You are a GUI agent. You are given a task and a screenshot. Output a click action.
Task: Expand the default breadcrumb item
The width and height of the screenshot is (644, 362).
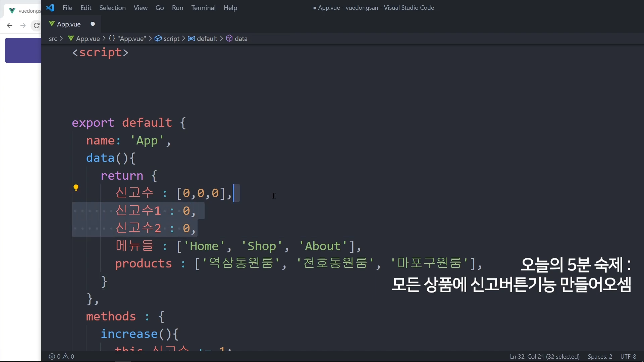click(207, 39)
